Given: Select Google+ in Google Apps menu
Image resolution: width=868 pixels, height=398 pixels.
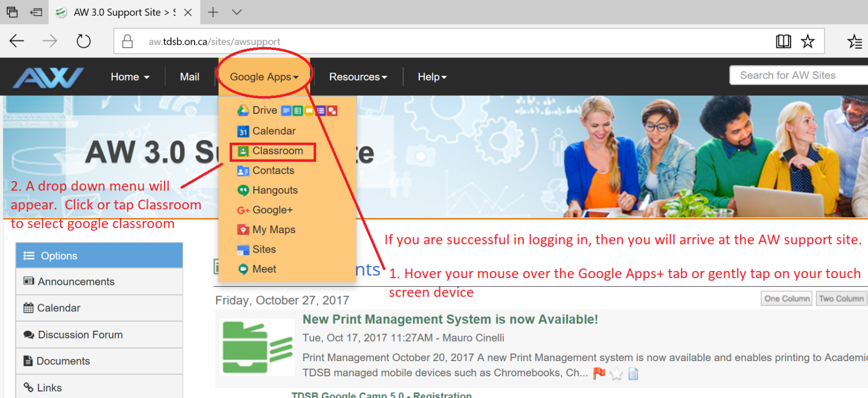Looking at the screenshot, I should [x=272, y=210].
